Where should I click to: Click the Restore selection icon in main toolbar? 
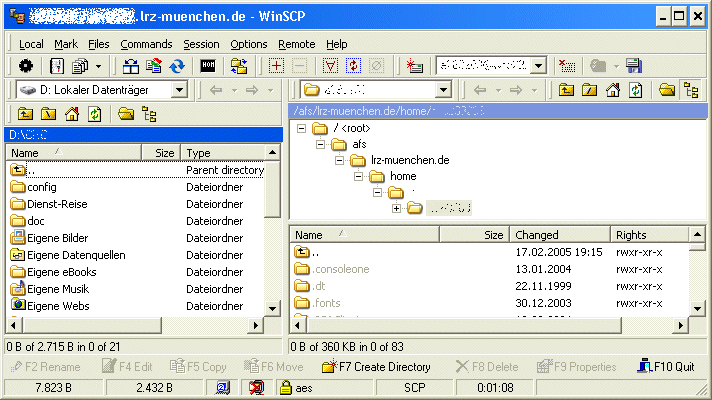[353, 66]
